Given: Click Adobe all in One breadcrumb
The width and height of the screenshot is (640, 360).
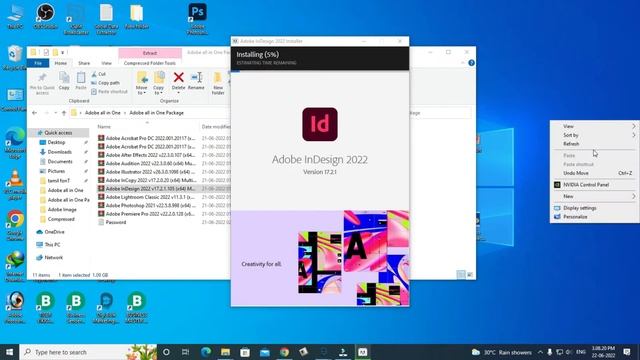Looking at the screenshot, I should [x=102, y=113].
